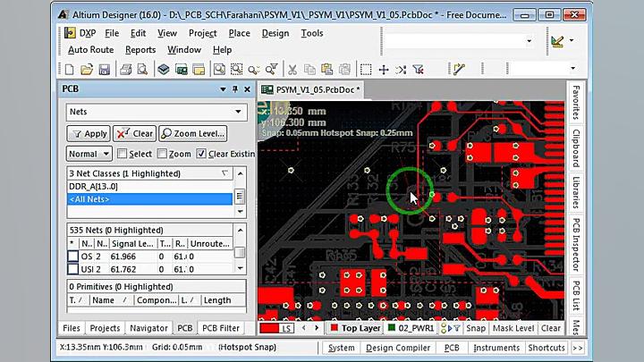Open the 3D layer stack icon
The width and height of the screenshot is (644, 362).
(164, 70)
